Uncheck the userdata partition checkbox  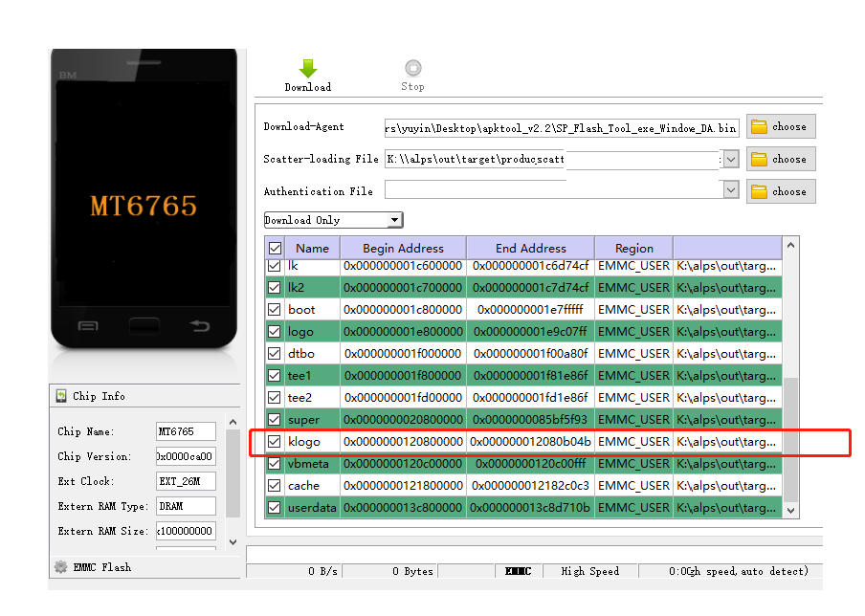(x=273, y=507)
